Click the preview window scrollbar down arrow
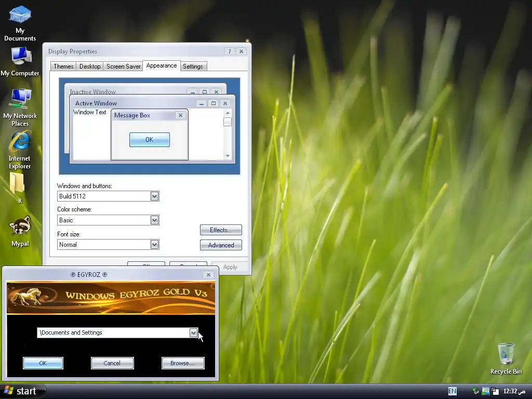This screenshot has width=532, height=399. (x=228, y=156)
